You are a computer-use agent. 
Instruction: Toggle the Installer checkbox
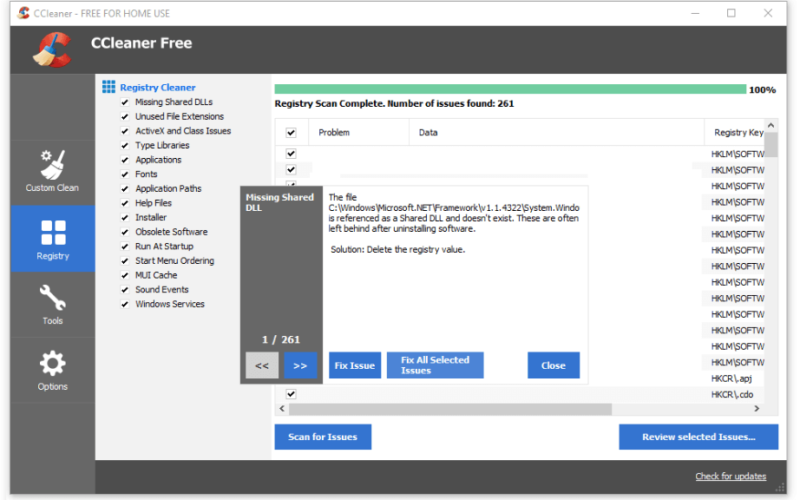point(124,217)
